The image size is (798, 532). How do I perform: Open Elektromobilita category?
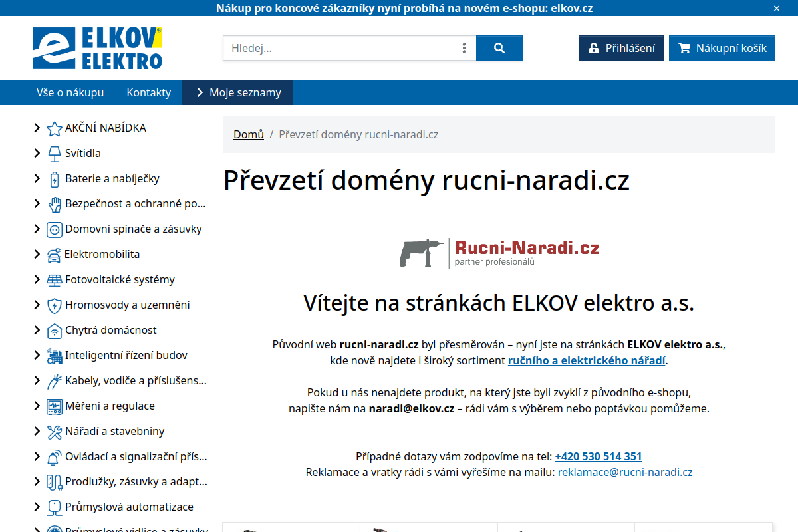pyautogui.click(x=102, y=254)
